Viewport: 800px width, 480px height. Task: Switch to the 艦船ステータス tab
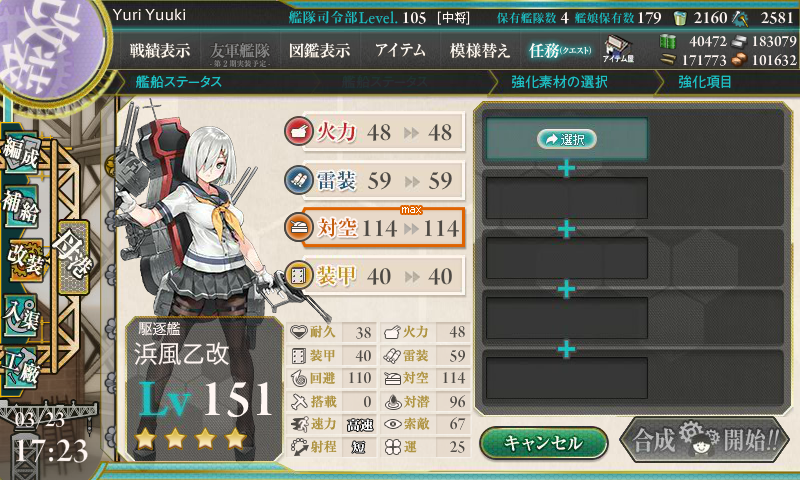pyautogui.click(x=178, y=82)
